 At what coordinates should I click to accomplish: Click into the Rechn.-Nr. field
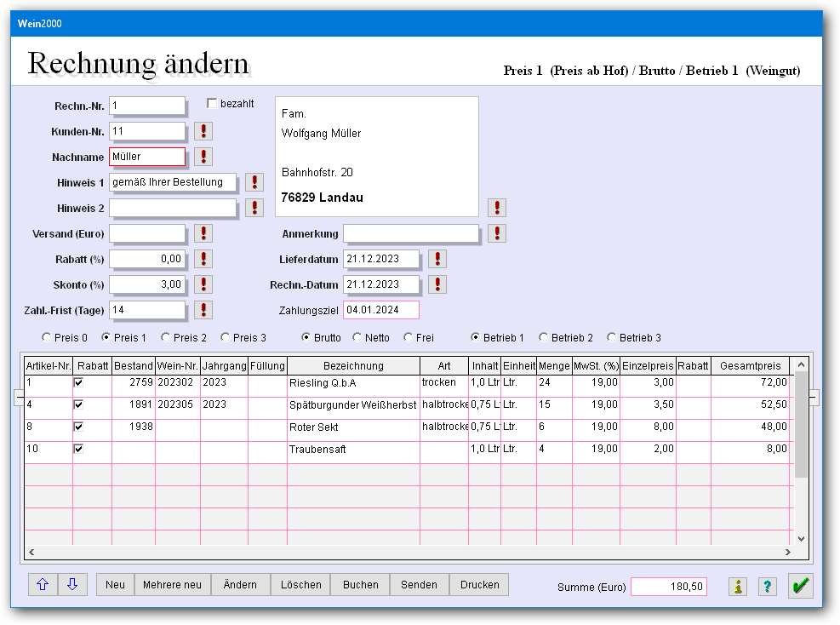click(x=147, y=106)
